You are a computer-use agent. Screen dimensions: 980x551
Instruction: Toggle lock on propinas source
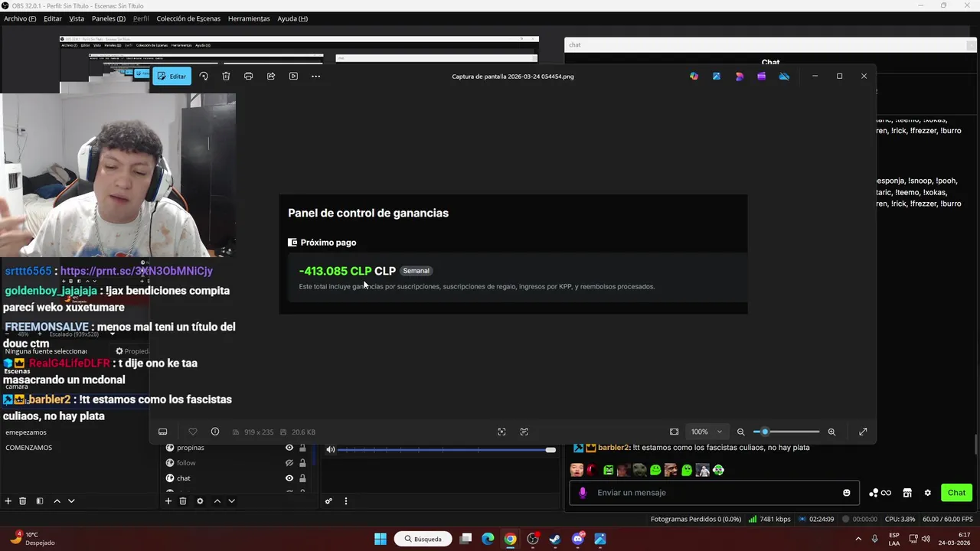coord(302,448)
